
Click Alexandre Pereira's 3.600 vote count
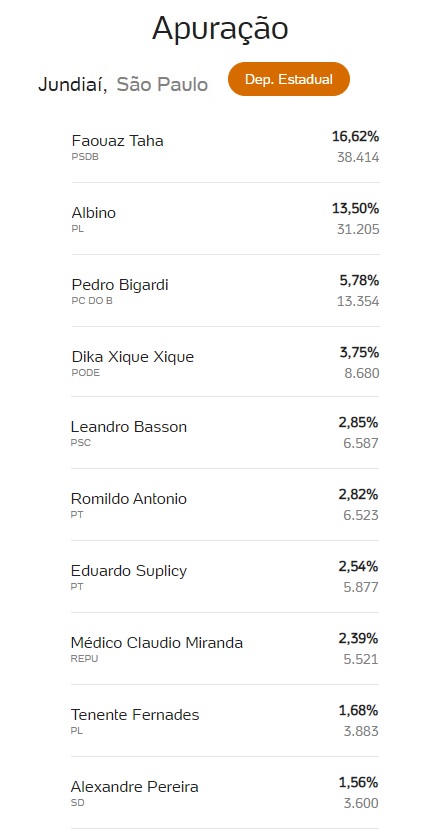click(361, 803)
